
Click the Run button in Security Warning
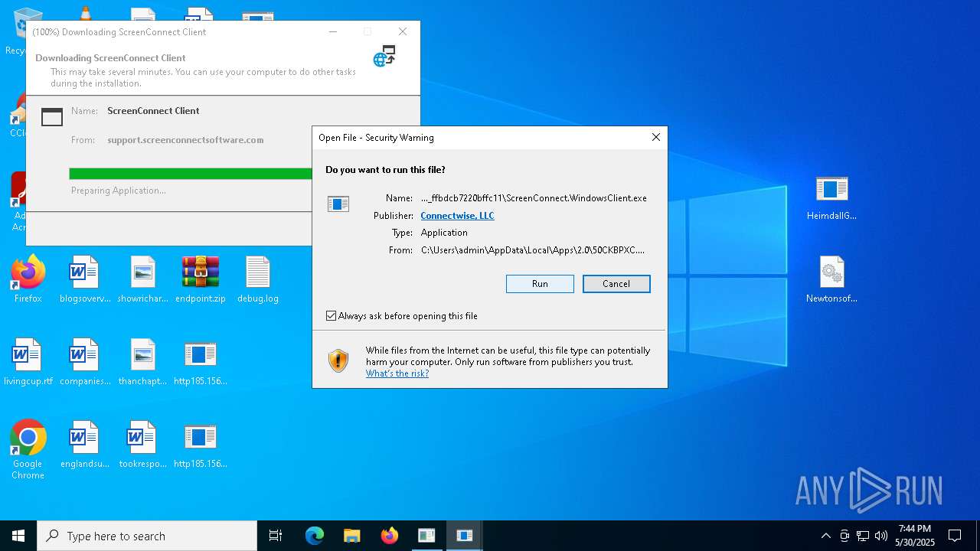[x=540, y=284]
